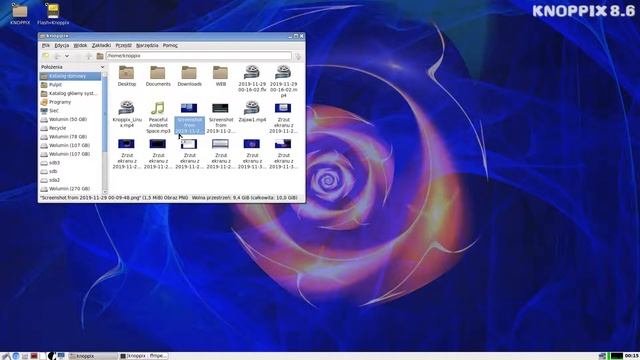
Task: Open the Downloads folder
Action: coord(189,76)
